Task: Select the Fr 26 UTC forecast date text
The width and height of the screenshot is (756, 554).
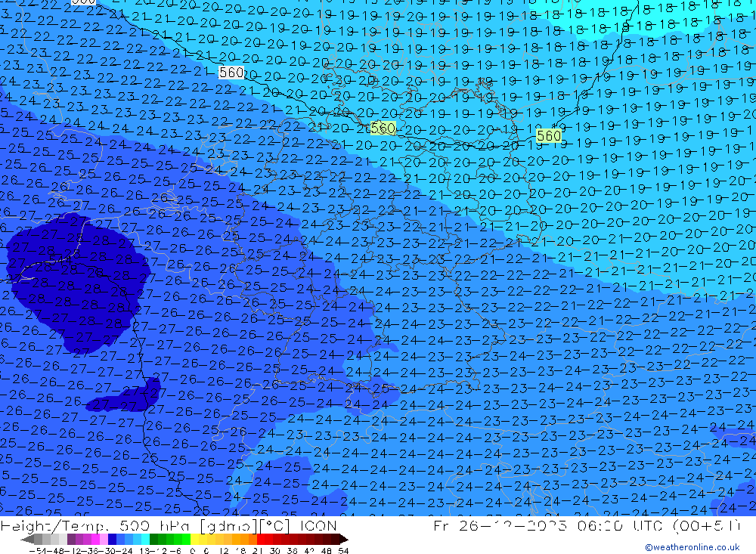Action: pyautogui.click(x=587, y=525)
